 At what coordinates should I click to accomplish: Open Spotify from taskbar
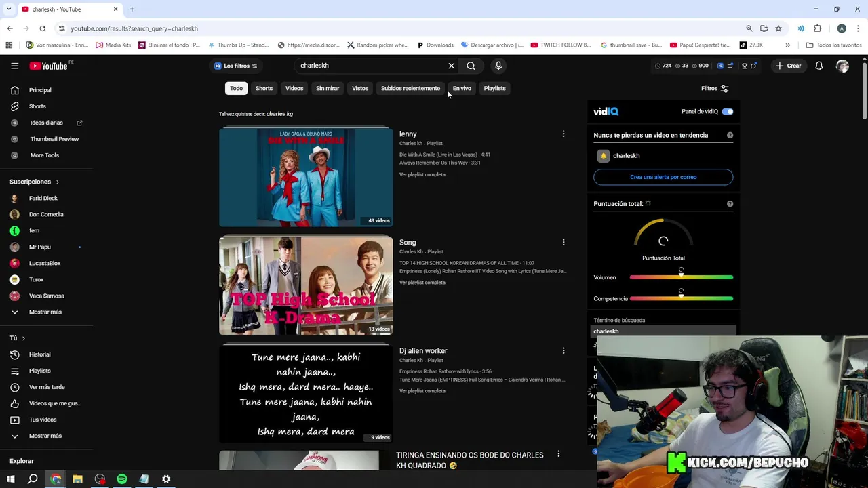[122, 479]
